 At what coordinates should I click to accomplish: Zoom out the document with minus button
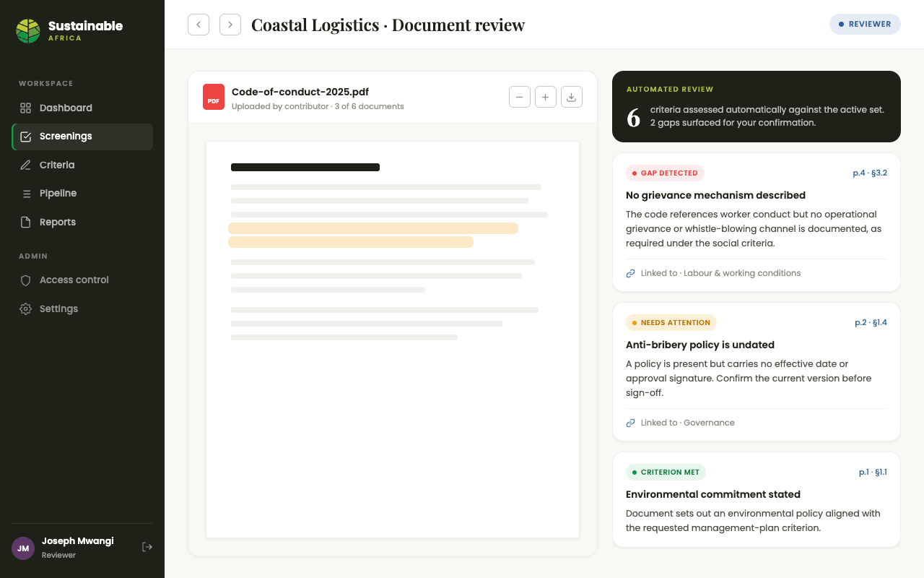coord(520,97)
